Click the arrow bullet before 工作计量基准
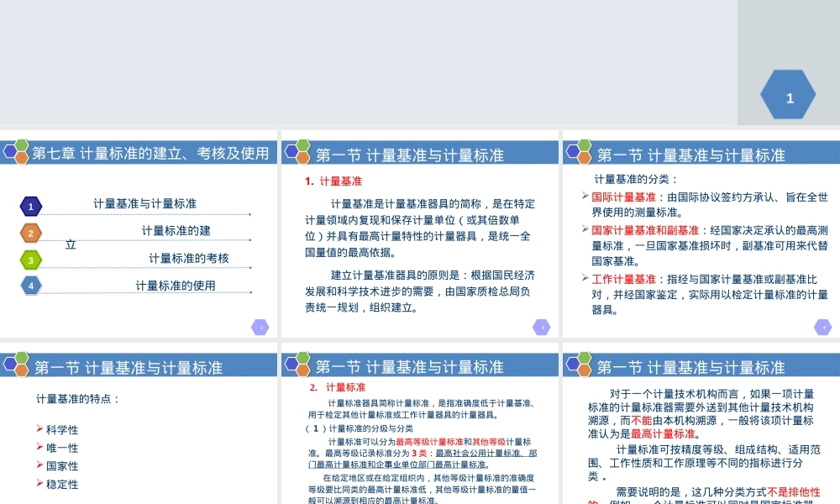This screenshot has height=504, width=840. point(585,278)
